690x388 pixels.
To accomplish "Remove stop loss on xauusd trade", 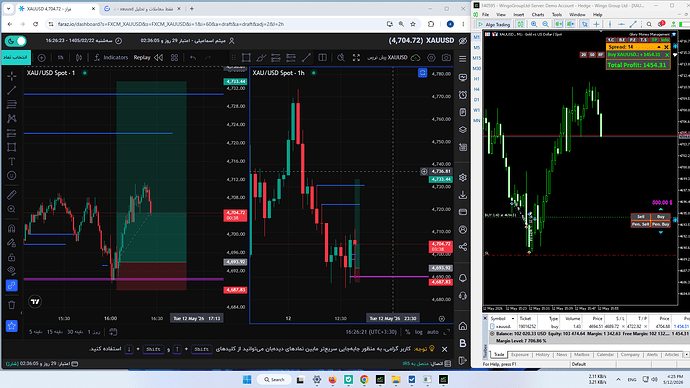I will pyautogui.click(x=623, y=326).
